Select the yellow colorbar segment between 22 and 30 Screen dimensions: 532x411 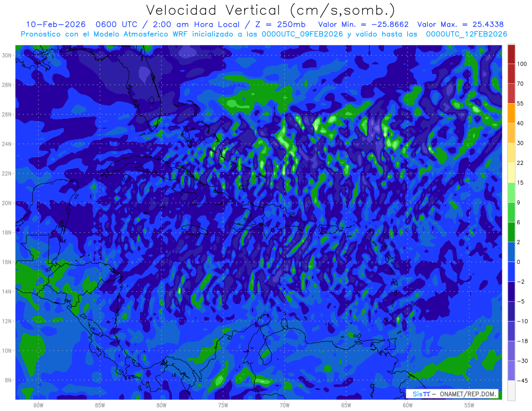tap(511, 153)
